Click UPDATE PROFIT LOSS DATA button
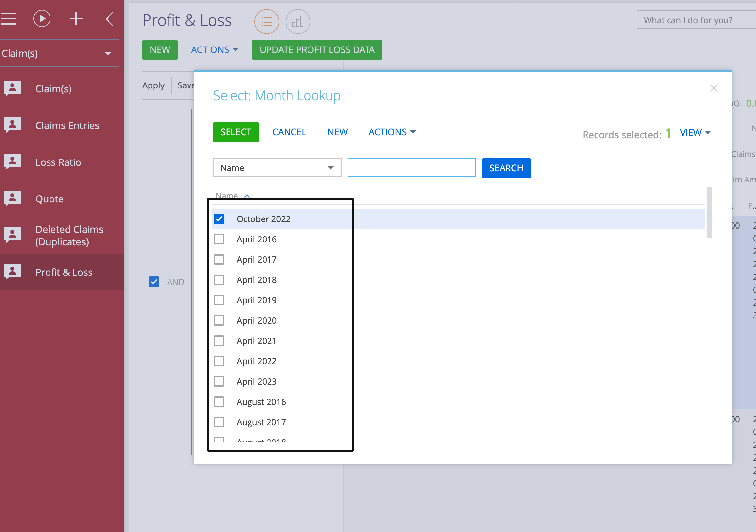Viewport: 756px width, 532px height. tap(317, 50)
